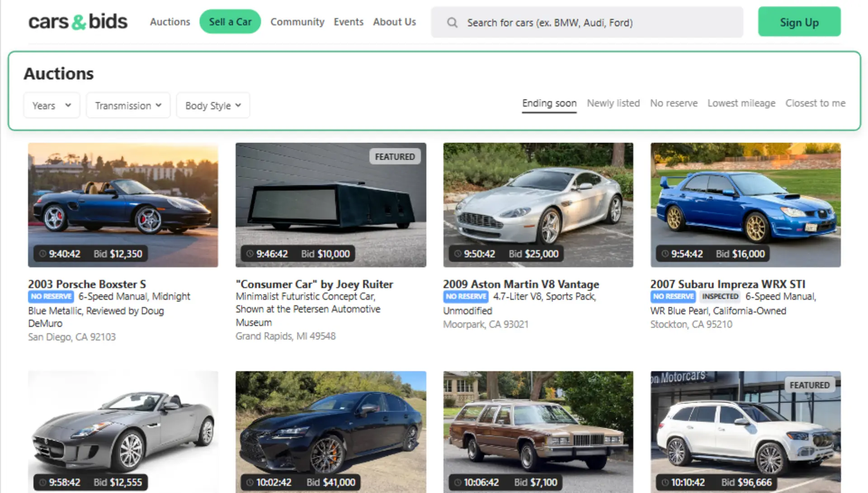Click the cars & bids logo
Image resolution: width=868 pixels, height=493 pixels.
78,22
